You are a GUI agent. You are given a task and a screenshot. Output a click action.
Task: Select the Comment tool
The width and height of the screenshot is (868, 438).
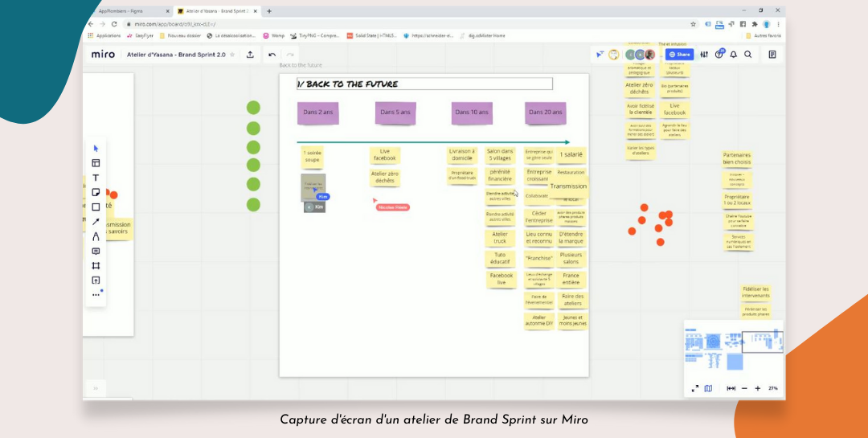pos(96,252)
